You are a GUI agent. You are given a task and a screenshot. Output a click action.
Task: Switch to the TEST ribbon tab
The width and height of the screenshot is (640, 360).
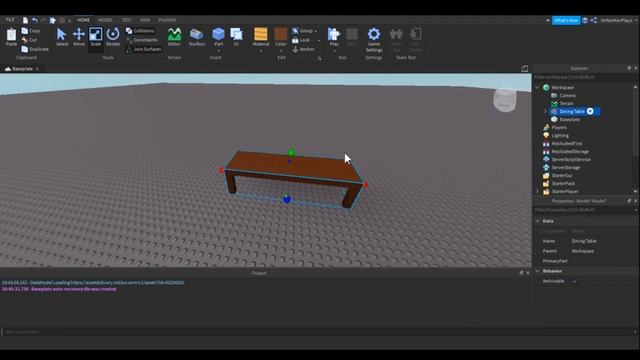[127, 20]
